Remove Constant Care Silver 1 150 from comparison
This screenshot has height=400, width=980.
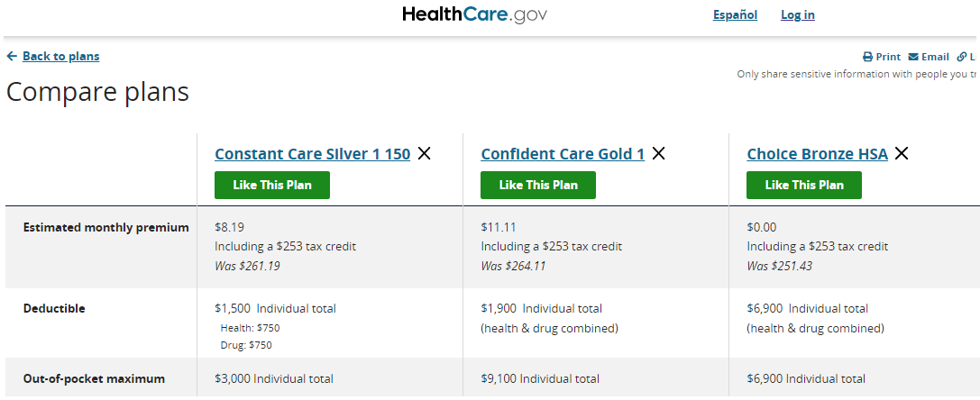pos(424,154)
